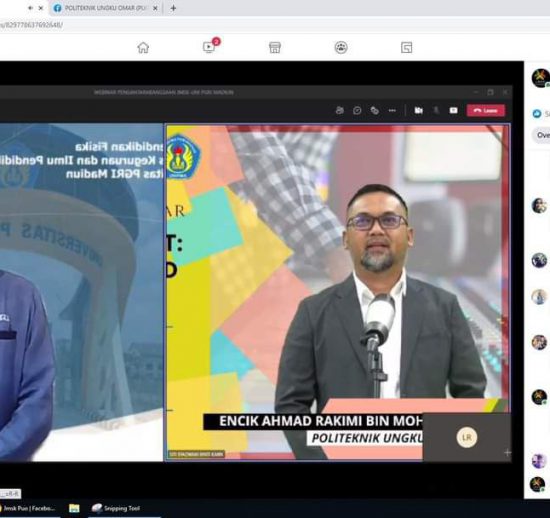Open a new browser tab with plus

click(x=173, y=8)
